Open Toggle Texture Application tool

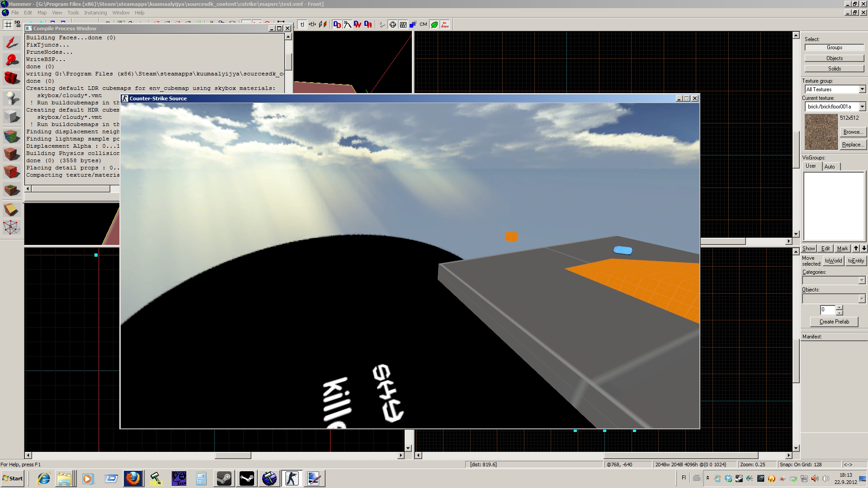tap(12, 136)
